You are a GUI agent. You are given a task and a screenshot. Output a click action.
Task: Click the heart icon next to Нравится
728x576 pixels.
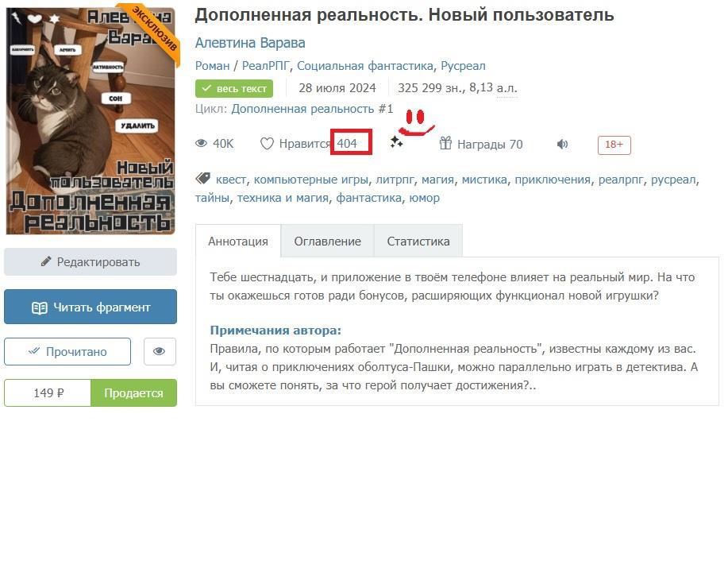(267, 144)
